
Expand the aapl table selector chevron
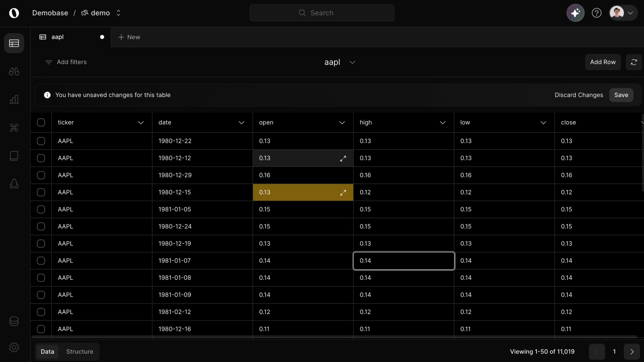click(352, 62)
